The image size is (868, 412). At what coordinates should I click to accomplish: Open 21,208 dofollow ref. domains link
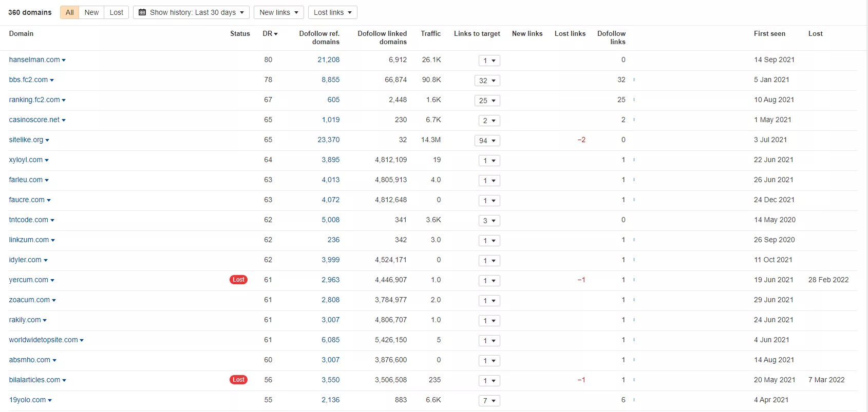pyautogui.click(x=329, y=60)
